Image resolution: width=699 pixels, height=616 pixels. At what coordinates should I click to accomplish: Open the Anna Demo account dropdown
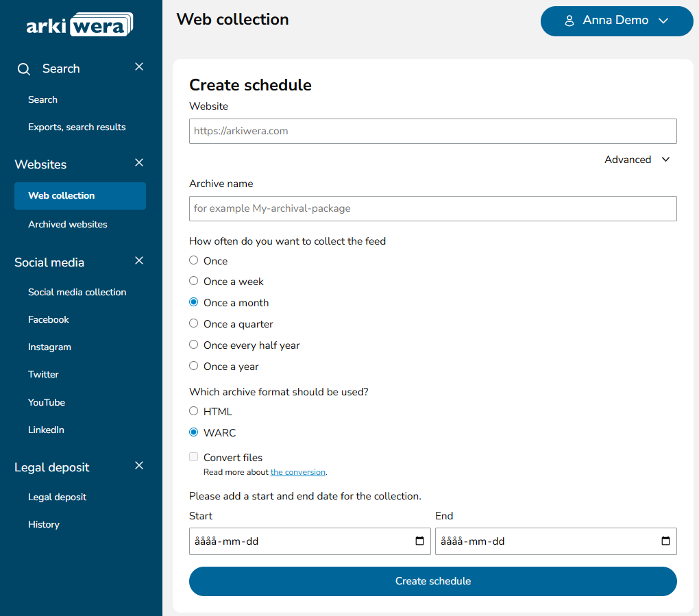(615, 21)
